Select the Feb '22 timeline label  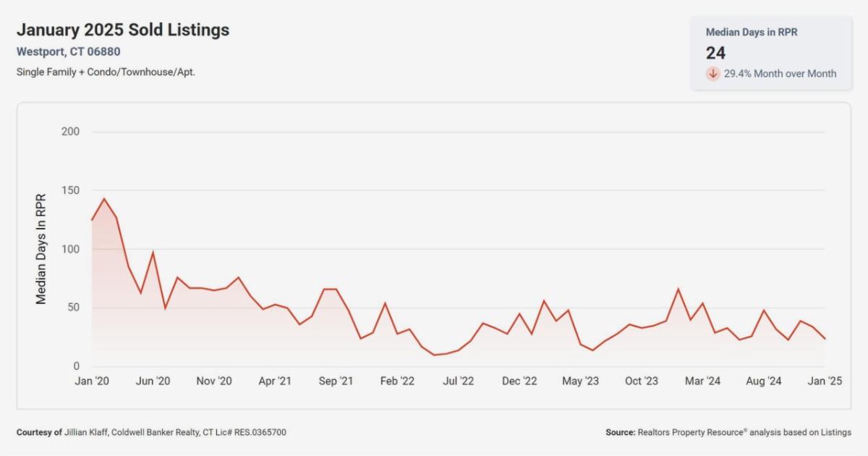pyautogui.click(x=398, y=381)
